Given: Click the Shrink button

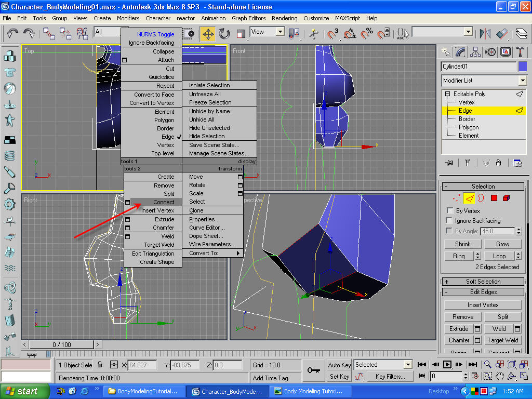Looking at the screenshot, I should 463,244.
